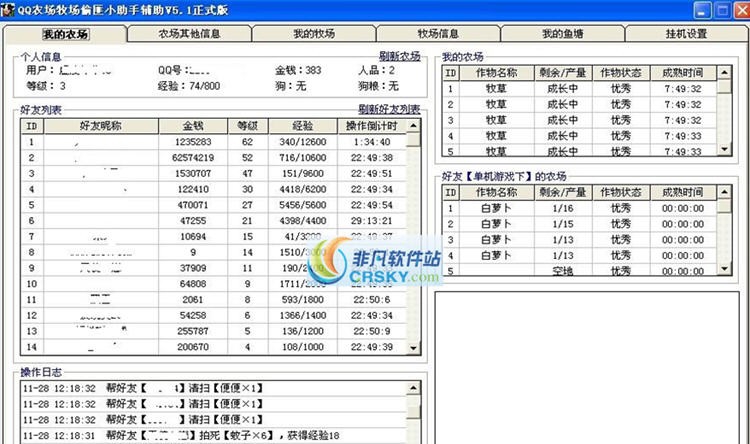The width and height of the screenshot is (750, 444).
Task: Open the 挂机设置 tab
Action: [686, 34]
